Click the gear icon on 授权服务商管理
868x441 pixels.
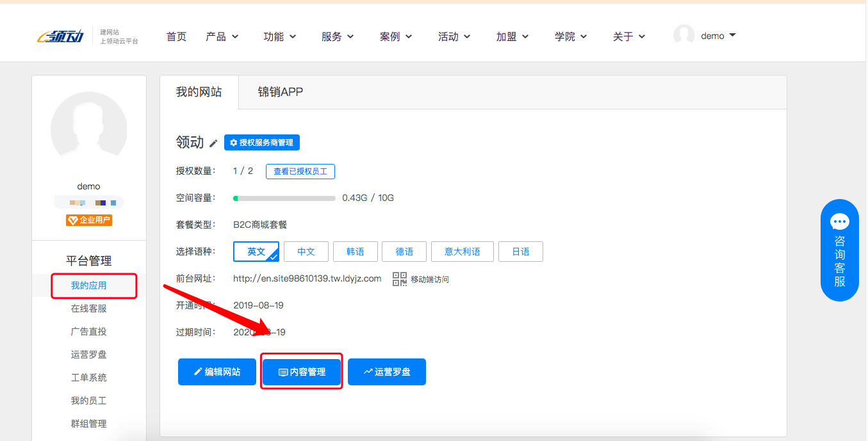coord(233,143)
